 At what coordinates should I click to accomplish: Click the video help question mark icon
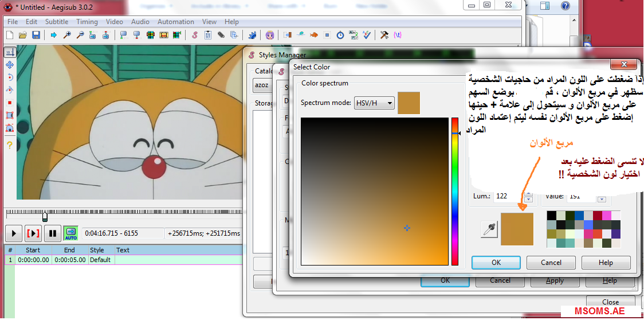pyautogui.click(x=9, y=145)
